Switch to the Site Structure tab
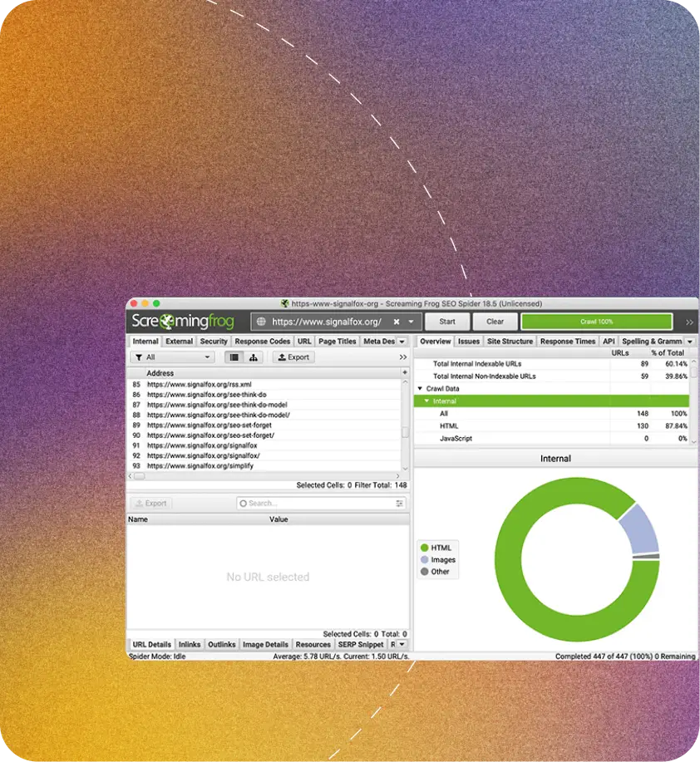Screen dimensions: 700x762 [510, 342]
